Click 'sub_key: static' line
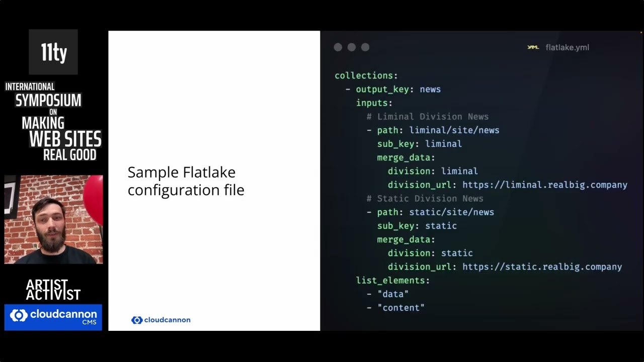This screenshot has height=362, width=644. click(x=417, y=226)
